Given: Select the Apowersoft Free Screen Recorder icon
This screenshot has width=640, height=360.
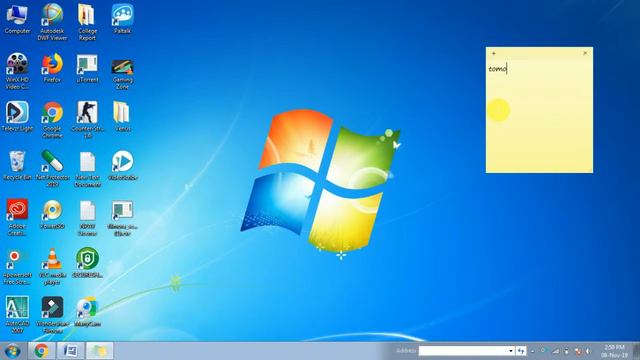Looking at the screenshot, I should coord(17,267).
